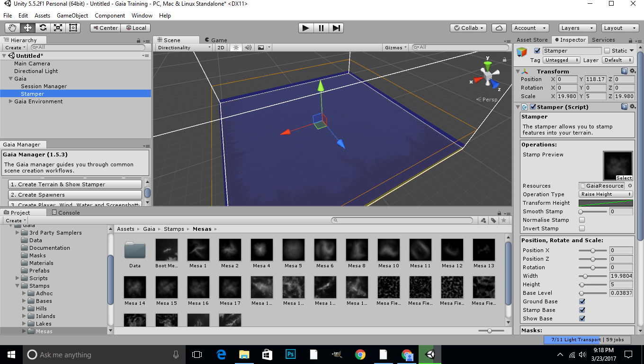Open Directionality draw mode dropdown

point(184,47)
